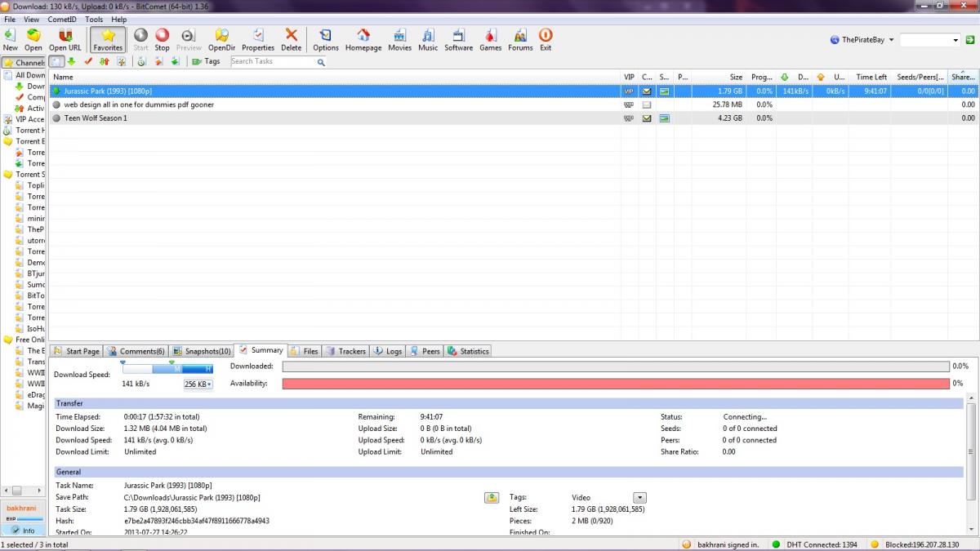This screenshot has width=980, height=551.
Task: Open the Statistics tab
Action: pos(468,351)
